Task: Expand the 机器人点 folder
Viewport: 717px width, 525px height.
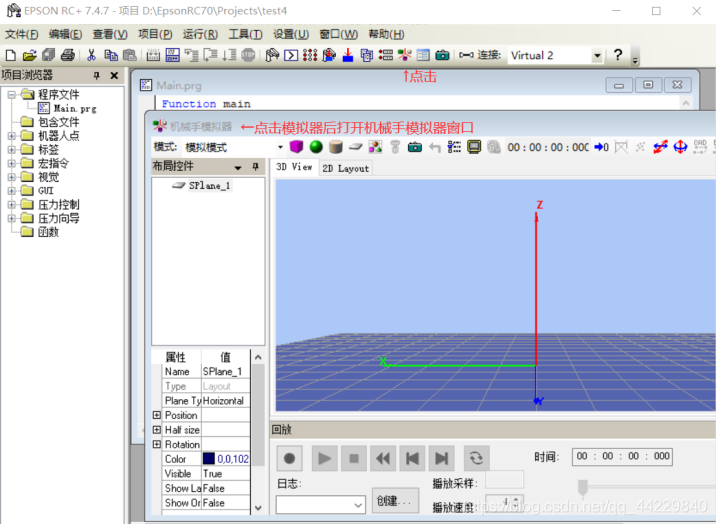Action: tap(11, 136)
